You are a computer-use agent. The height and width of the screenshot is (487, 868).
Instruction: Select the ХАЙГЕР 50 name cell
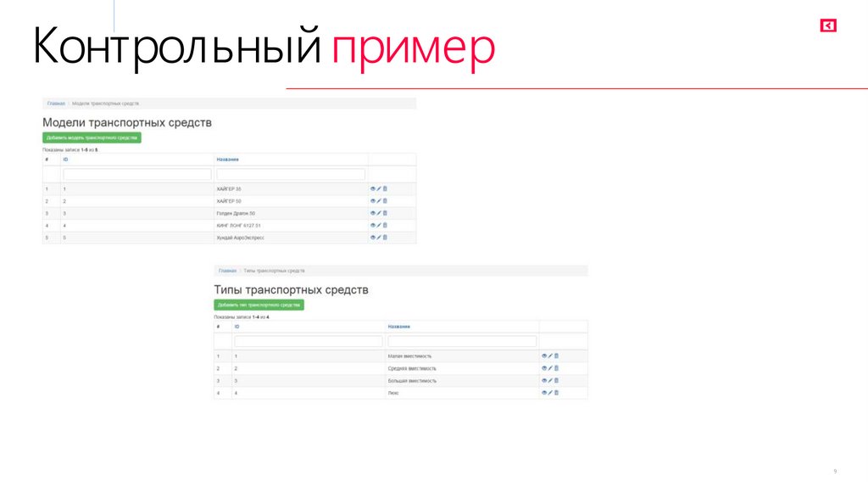(x=292, y=201)
